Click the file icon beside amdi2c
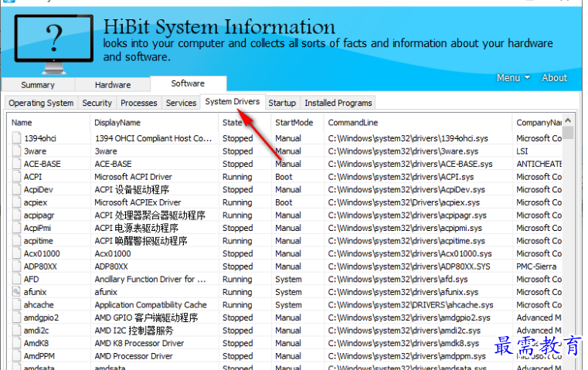This screenshot has width=588, height=370. point(16,331)
